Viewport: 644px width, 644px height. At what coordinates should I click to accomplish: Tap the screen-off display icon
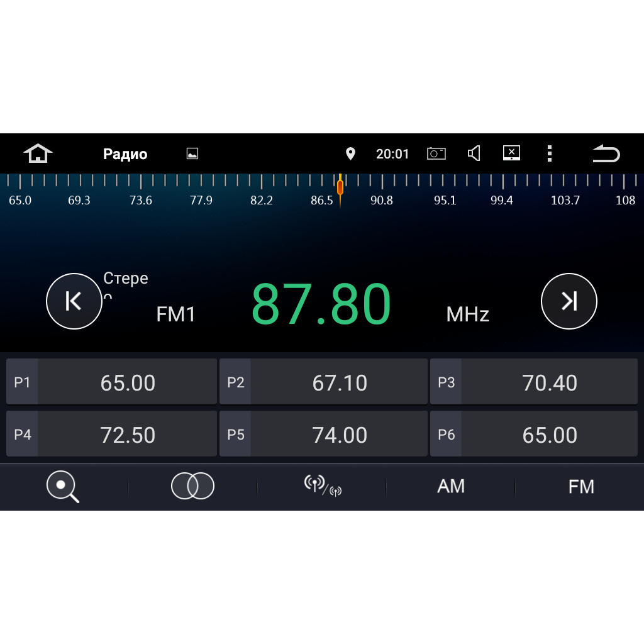click(512, 153)
